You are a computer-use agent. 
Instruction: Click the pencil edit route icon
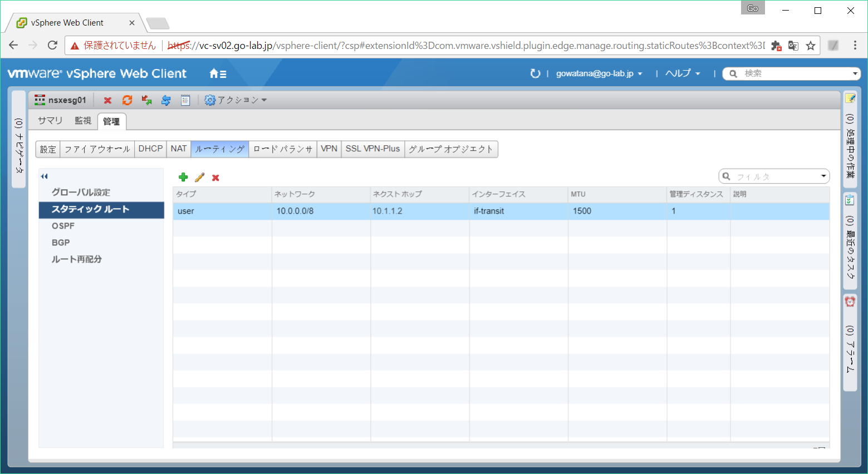[x=200, y=177]
